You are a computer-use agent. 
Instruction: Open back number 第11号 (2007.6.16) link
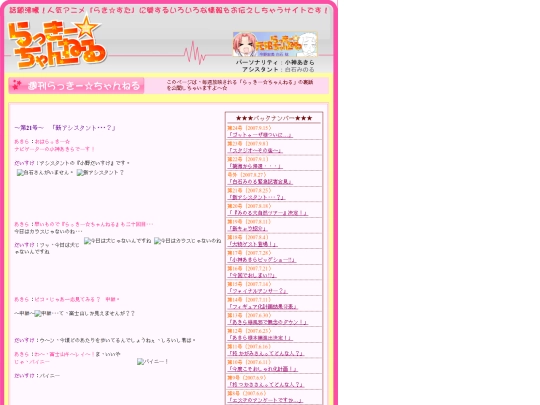coord(266,353)
